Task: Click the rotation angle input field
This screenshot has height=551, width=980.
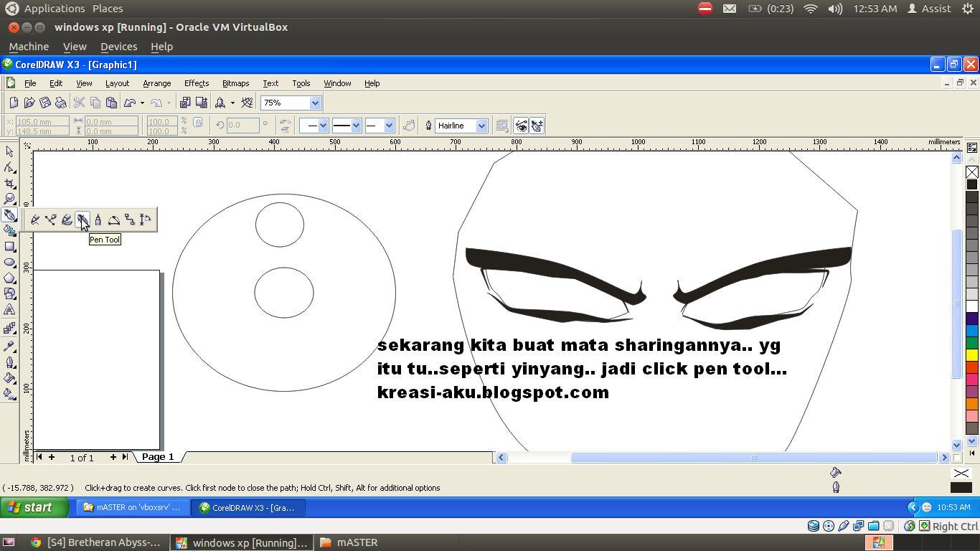Action: pos(242,126)
